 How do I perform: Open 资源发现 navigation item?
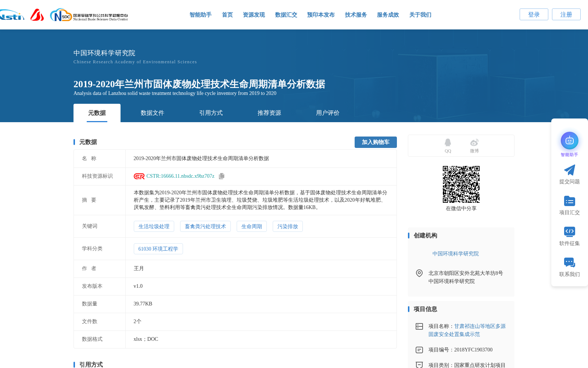254,15
